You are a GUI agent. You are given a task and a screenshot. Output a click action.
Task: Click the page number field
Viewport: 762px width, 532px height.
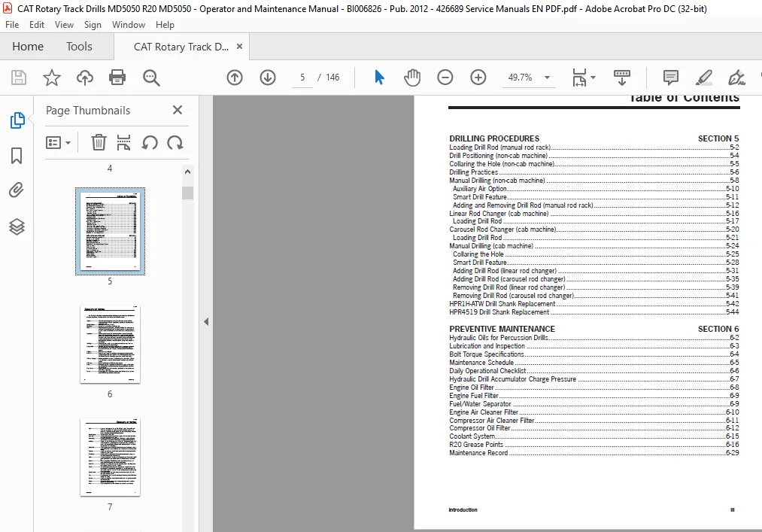point(302,78)
